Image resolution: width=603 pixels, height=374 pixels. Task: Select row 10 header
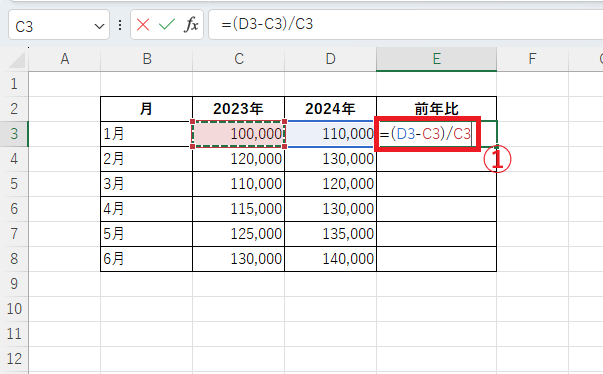pyautogui.click(x=14, y=309)
